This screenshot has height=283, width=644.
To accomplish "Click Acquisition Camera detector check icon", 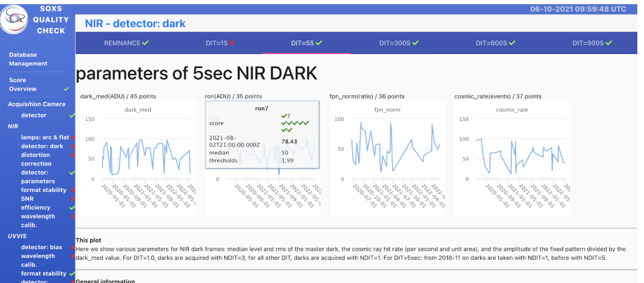I will [x=72, y=115].
